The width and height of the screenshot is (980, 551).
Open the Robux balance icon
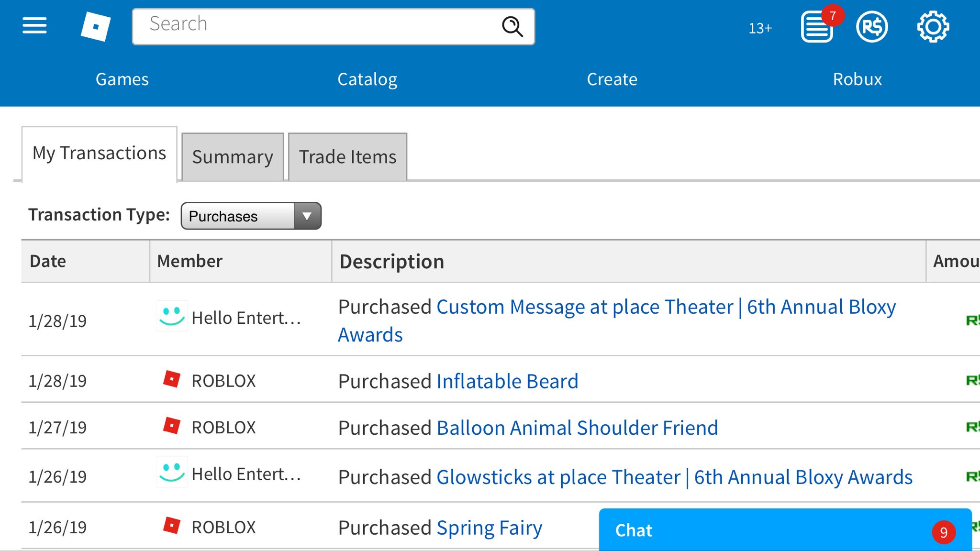coord(872,27)
